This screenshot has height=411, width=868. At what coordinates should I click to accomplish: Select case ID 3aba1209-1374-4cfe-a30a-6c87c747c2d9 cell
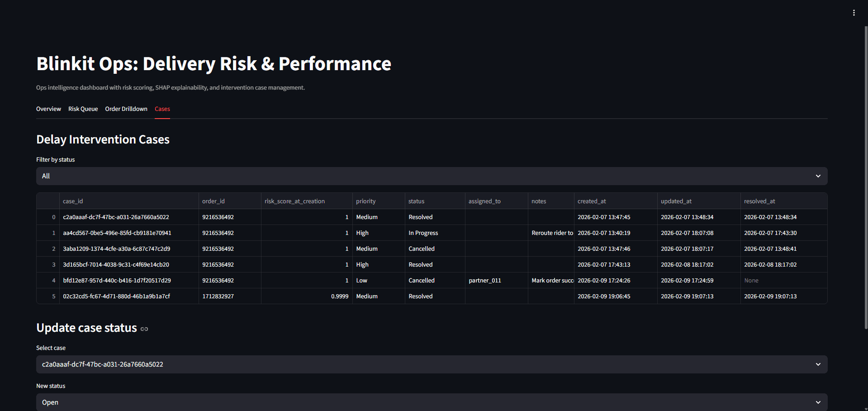[128, 249]
